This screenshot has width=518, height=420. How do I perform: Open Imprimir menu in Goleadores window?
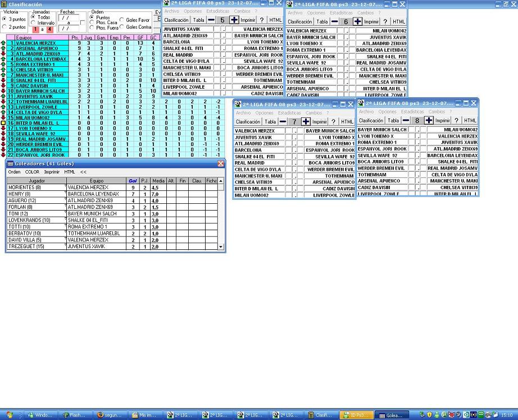[52, 172]
